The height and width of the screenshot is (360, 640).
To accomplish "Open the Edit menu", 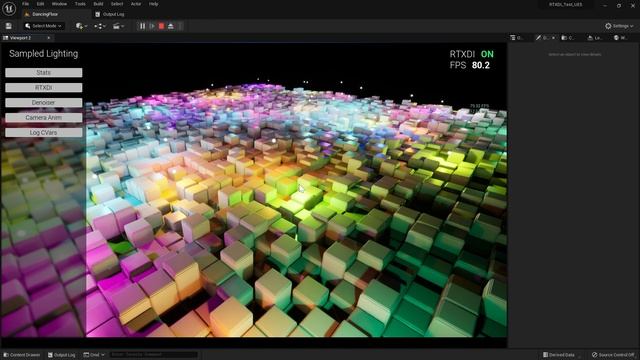I will 40,4.
